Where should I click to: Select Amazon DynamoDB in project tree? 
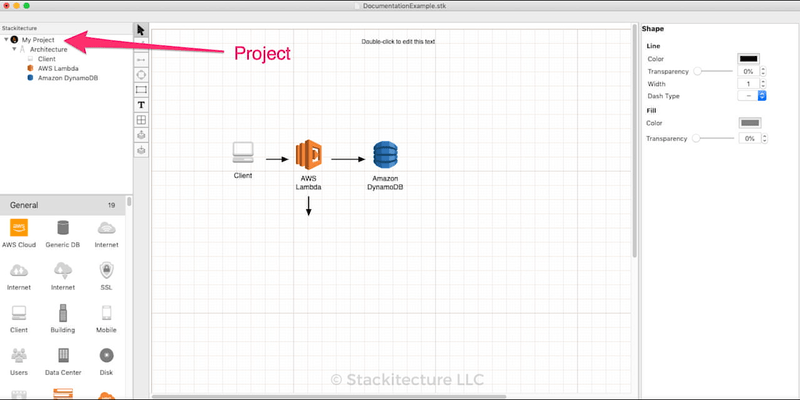[x=65, y=77]
